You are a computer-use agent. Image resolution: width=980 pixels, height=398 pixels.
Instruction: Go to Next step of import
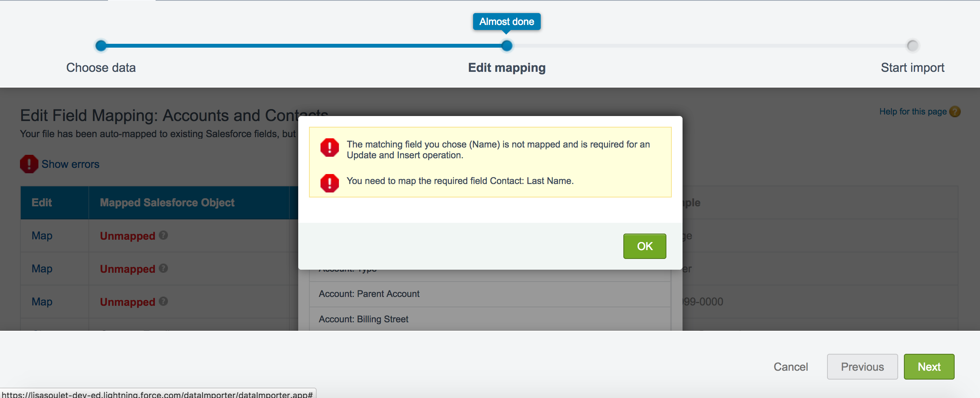point(929,366)
